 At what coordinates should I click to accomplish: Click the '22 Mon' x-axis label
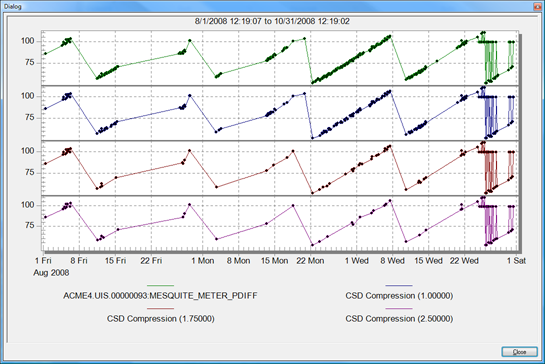pyautogui.click(x=310, y=261)
